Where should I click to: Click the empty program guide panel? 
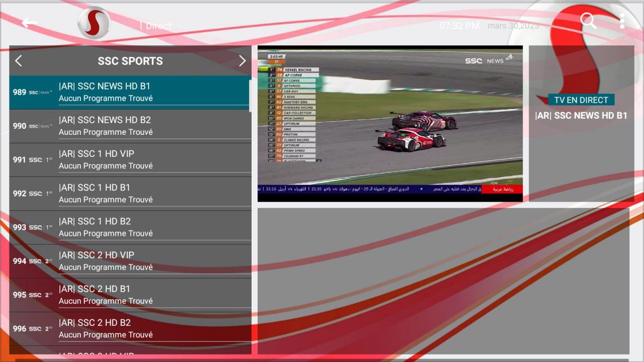[443, 281]
